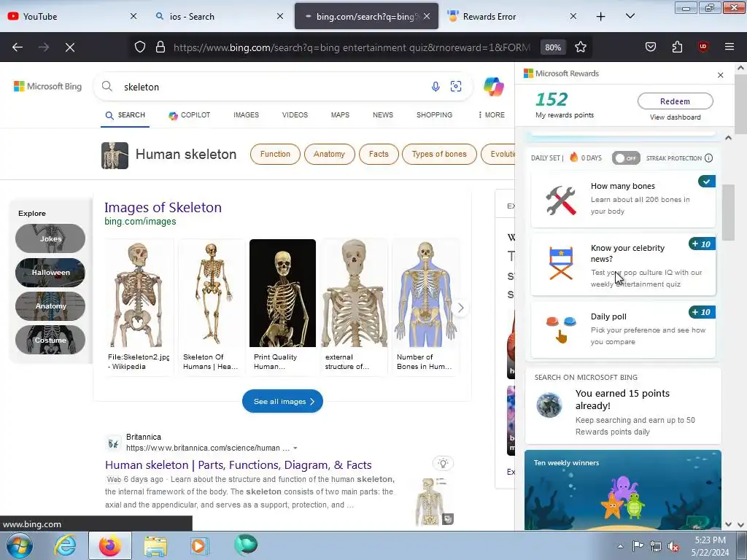This screenshot has width=747, height=560.
Task: Click streak protection info icon
Action: coord(709,158)
